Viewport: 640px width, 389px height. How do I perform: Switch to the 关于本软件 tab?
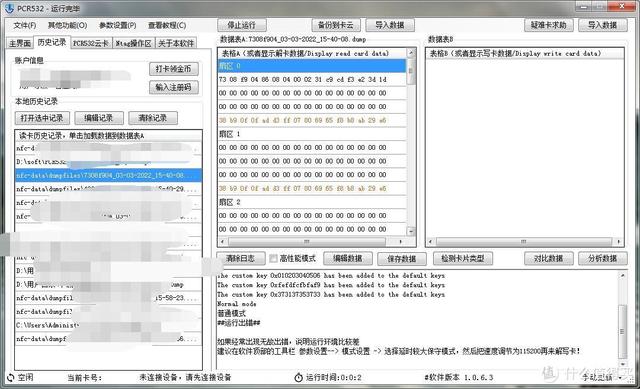(x=176, y=43)
